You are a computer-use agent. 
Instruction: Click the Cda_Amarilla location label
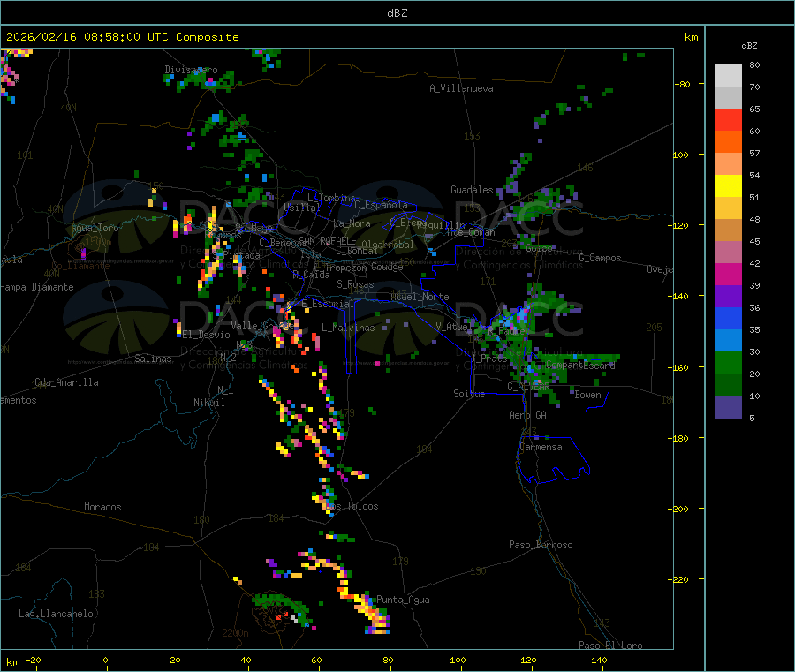(66, 382)
